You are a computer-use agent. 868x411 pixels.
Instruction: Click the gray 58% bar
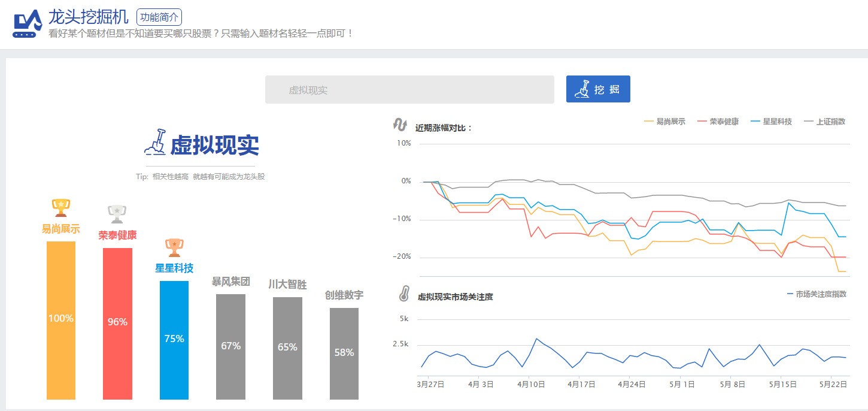[344, 353]
